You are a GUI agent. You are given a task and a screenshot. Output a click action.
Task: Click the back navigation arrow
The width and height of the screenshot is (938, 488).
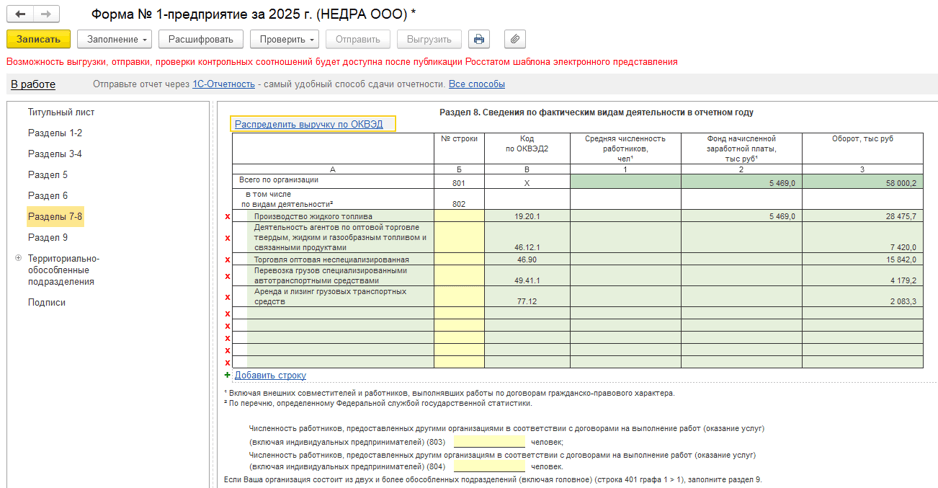coord(20,15)
